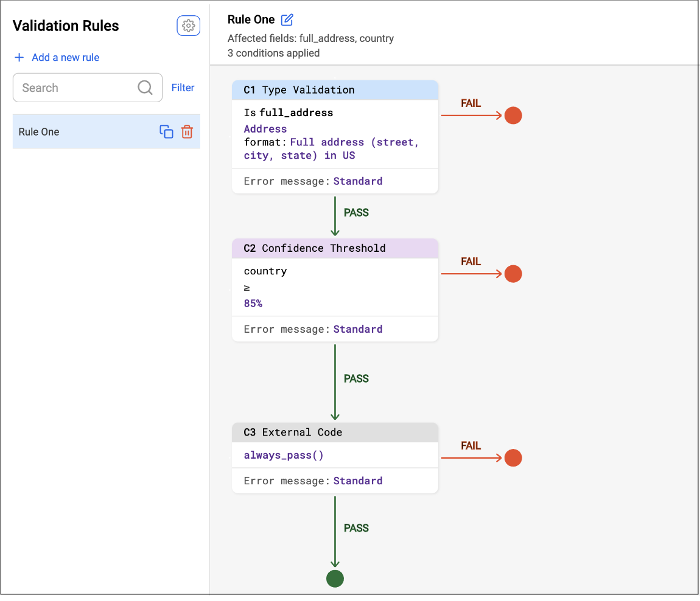The image size is (700, 601).
Task: Delete Rule One with the trash icon
Action: click(187, 131)
